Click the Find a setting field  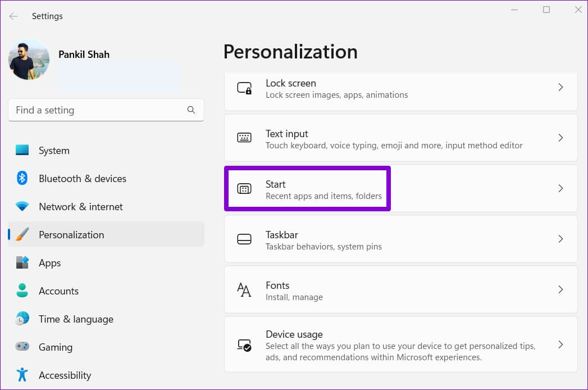(x=106, y=110)
